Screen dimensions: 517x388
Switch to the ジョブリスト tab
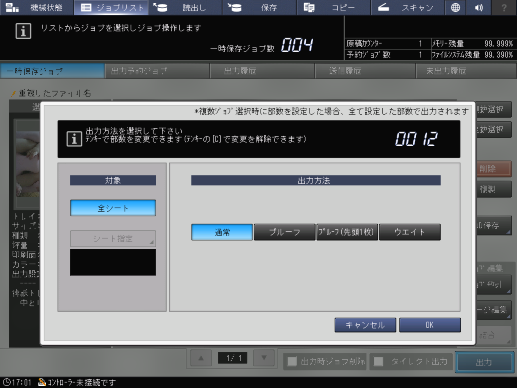pos(111,7)
